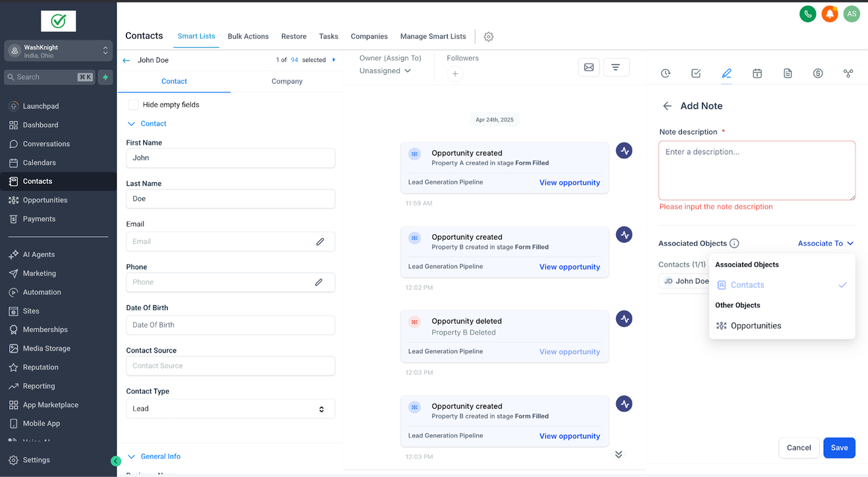868x477 pixels.
Task: Save the note
Action: point(839,448)
